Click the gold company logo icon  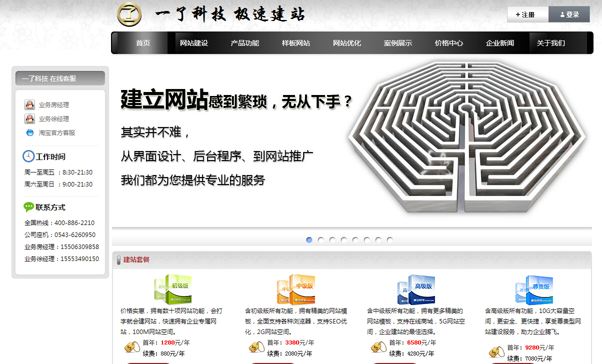coord(129,14)
